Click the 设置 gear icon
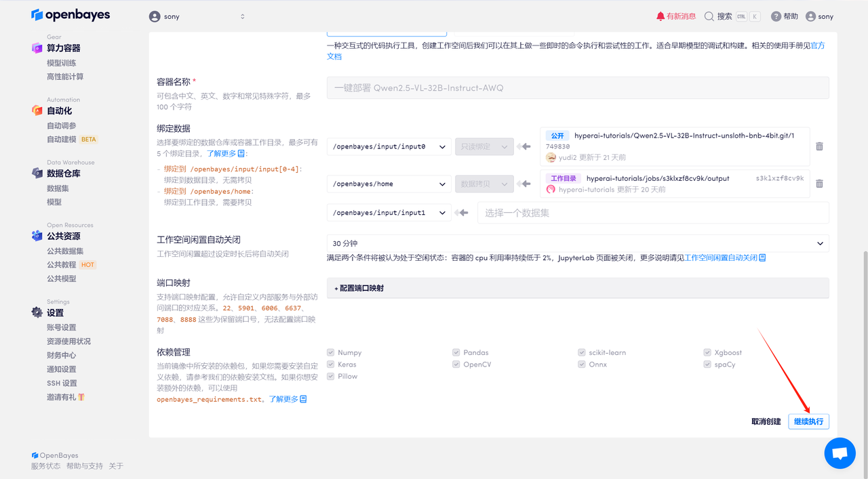 37,312
